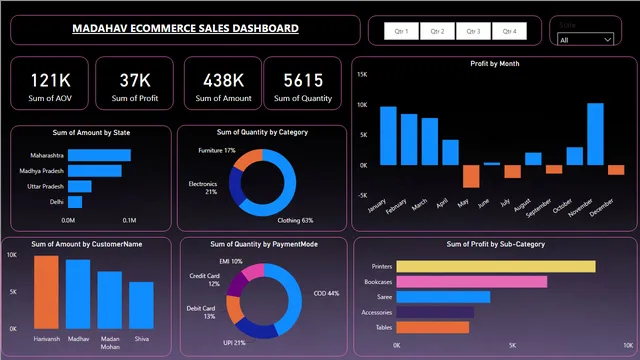This screenshot has height=360, width=640.
Task: Select the Madhav customer bar
Action: (78, 294)
